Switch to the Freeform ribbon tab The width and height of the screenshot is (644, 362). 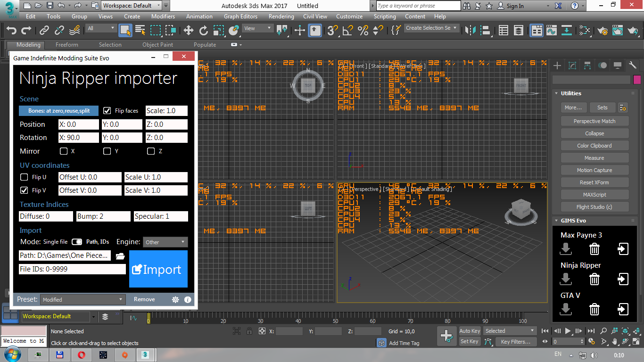click(67, 45)
